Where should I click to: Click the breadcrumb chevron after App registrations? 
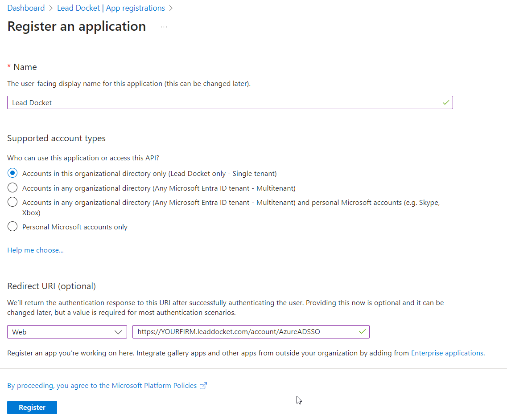pos(171,8)
